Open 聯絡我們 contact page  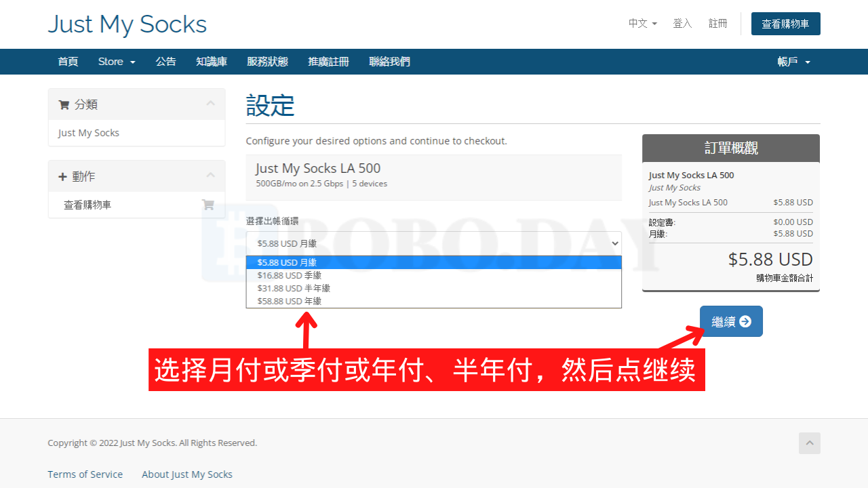click(x=389, y=62)
